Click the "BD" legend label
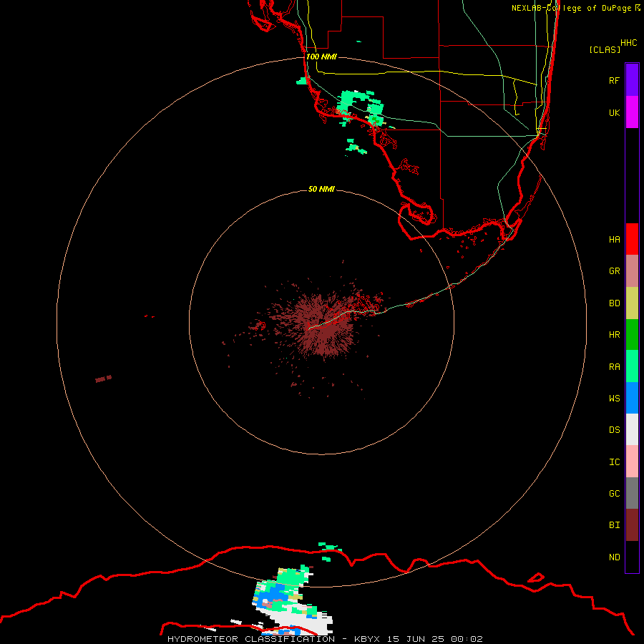 (x=614, y=303)
